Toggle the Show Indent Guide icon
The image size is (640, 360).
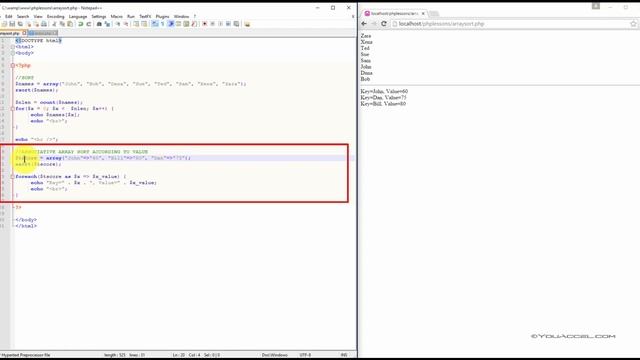coord(171,24)
